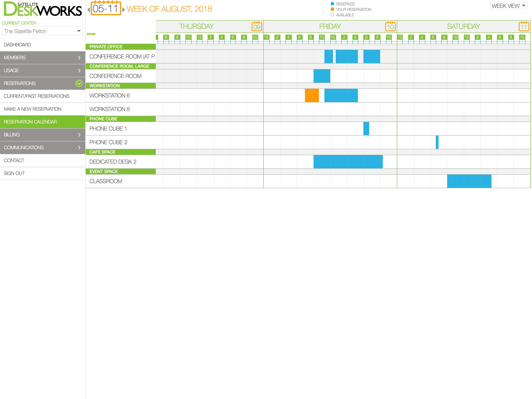Select Make a New Reservation
532x399 pixels.
[43, 109]
